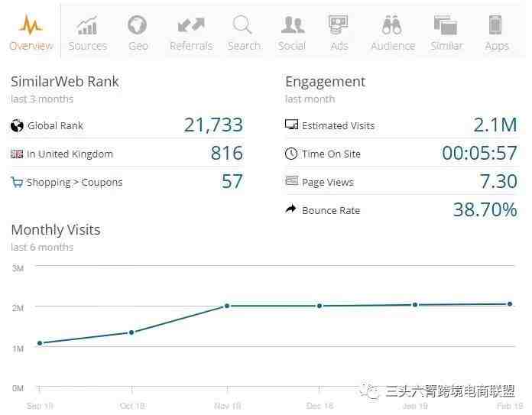
Task: Switch to the Social tab label
Action: tap(292, 46)
